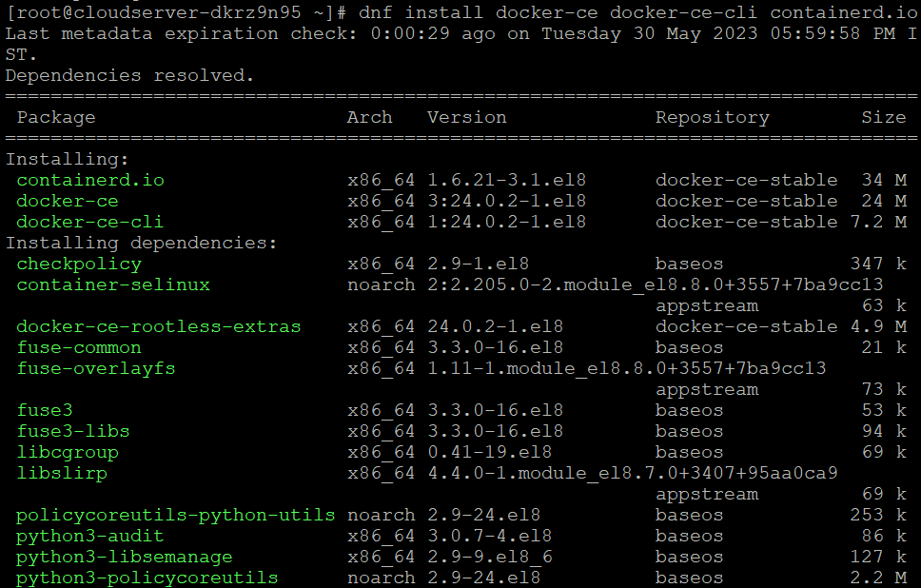
Task: Click the fuse-overlayfs version 1.11-1.module string
Action: pyautogui.click(x=627, y=369)
